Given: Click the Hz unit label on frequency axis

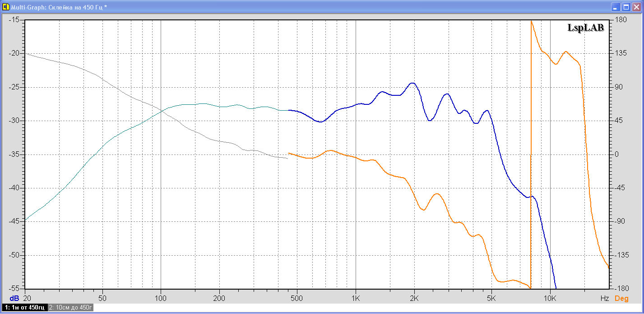Looking at the screenshot, I should coord(604,299).
